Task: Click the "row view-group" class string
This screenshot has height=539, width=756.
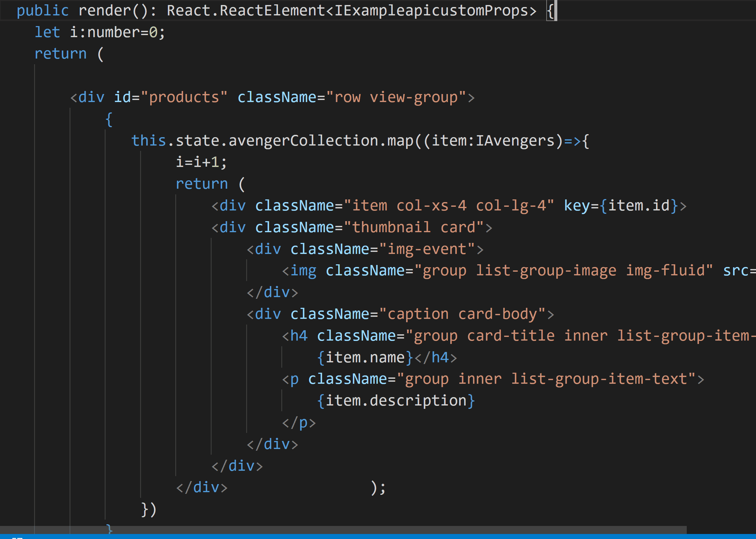Action: tap(396, 97)
